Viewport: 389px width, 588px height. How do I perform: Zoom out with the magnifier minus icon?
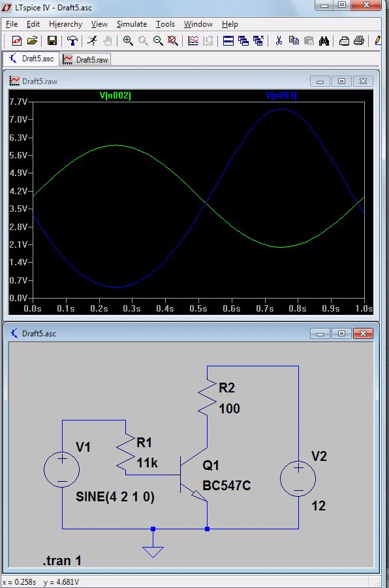[158, 40]
